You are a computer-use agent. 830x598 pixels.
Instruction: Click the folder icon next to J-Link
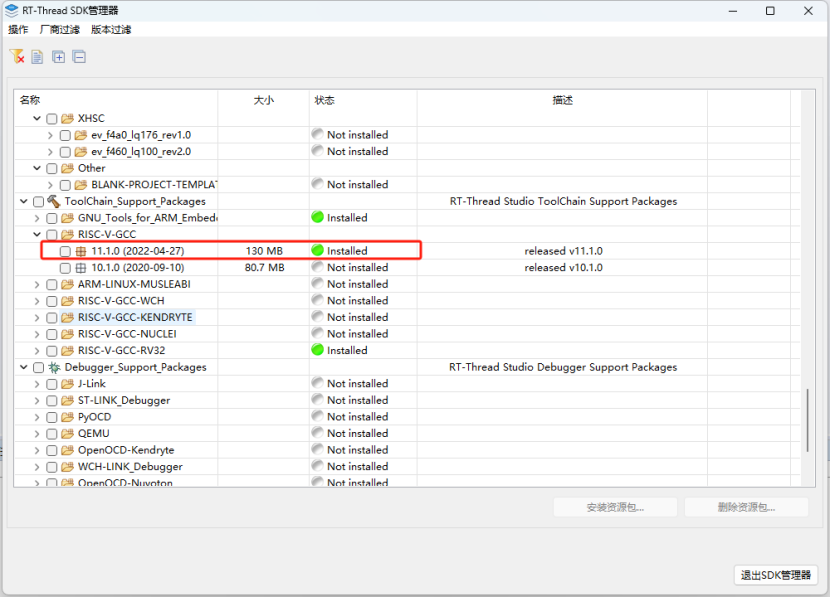click(x=67, y=384)
